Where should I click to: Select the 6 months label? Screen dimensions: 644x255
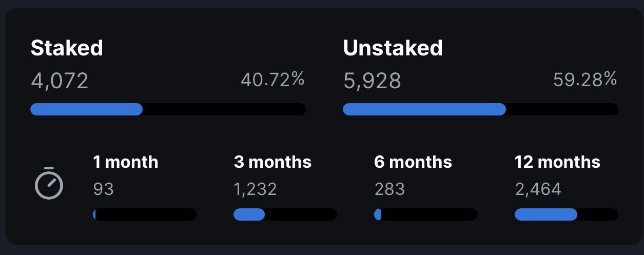(x=413, y=162)
